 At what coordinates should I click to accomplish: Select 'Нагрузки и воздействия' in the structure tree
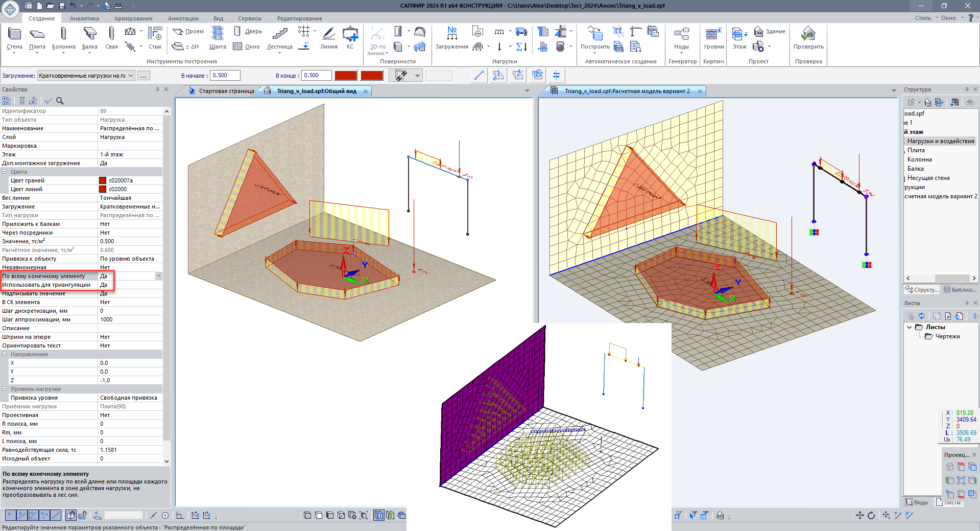[940, 141]
